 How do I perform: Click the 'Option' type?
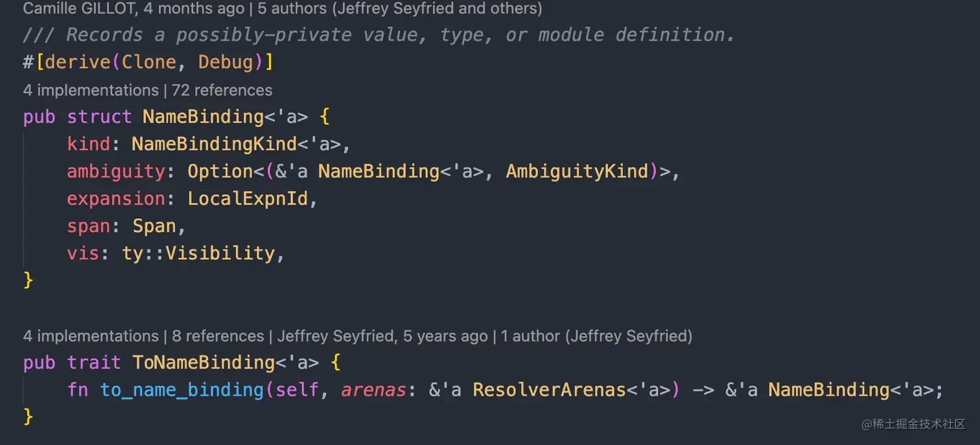(x=220, y=171)
